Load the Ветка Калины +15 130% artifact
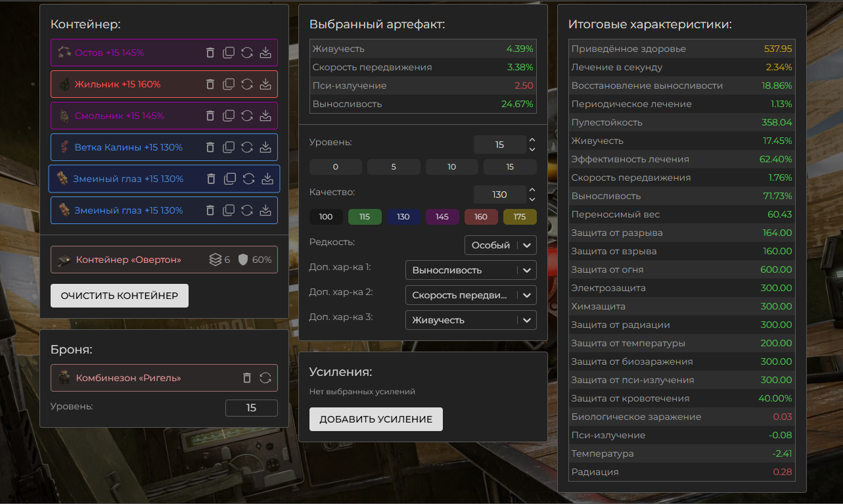The width and height of the screenshot is (843, 504). point(265,147)
